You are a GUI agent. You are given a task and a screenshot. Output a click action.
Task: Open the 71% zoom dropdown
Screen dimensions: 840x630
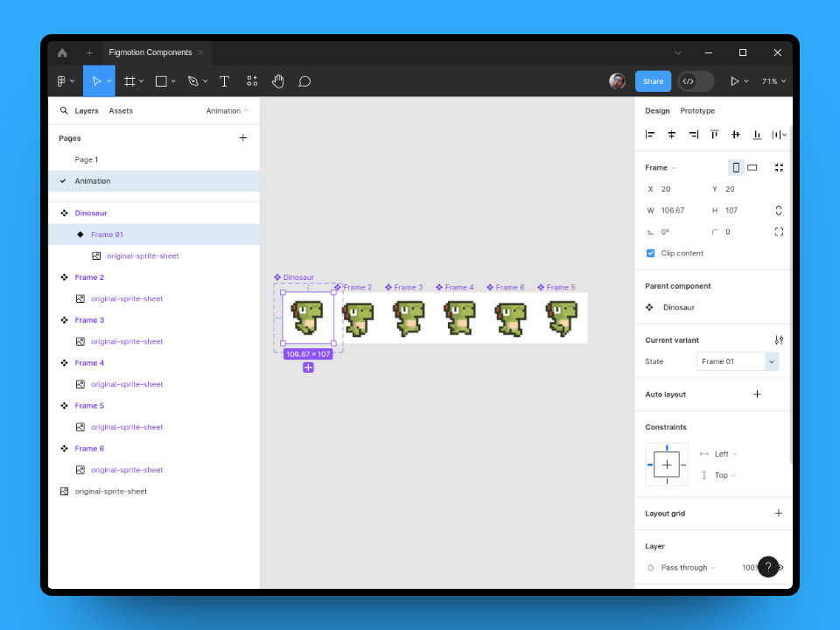pyautogui.click(x=774, y=81)
